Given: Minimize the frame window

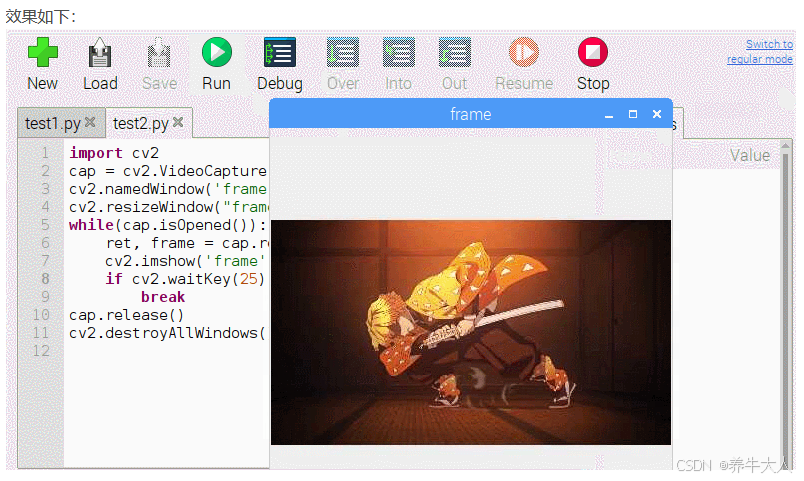Looking at the screenshot, I should coord(609,114).
